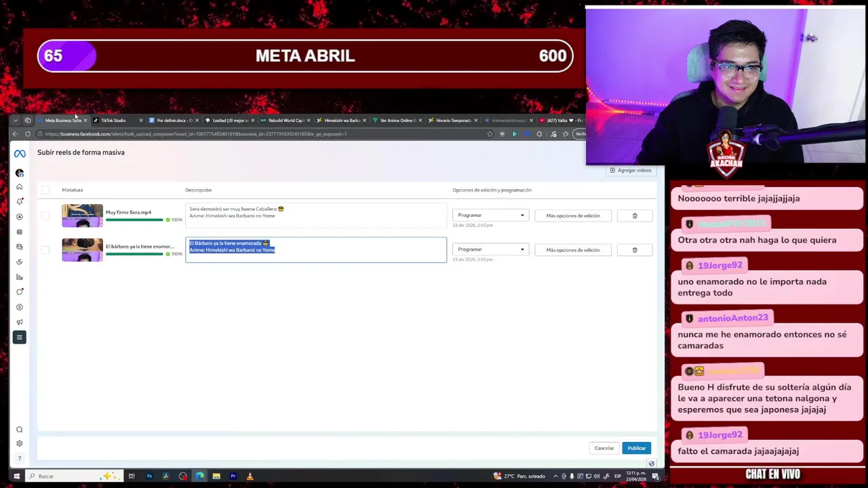Click the Muy firme Sera.mp4 thumbnail

point(82,216)
